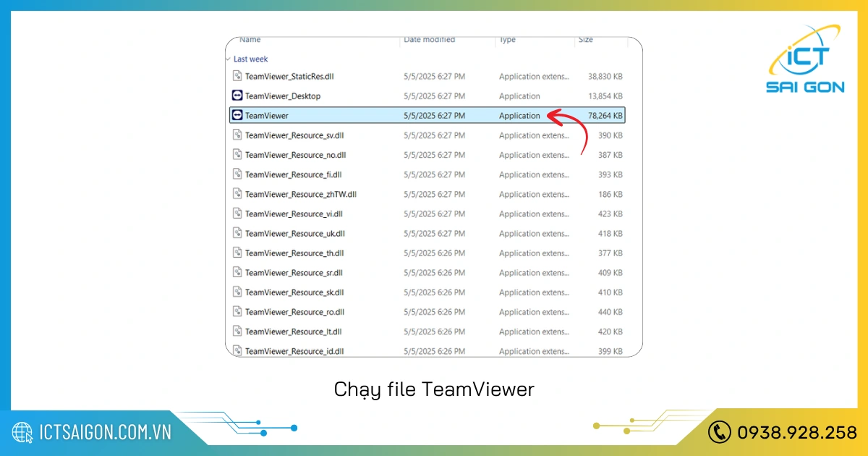This screenshot has height=456, width=868.
Task: Click the TeamViewer application icon
Action: 237,115
